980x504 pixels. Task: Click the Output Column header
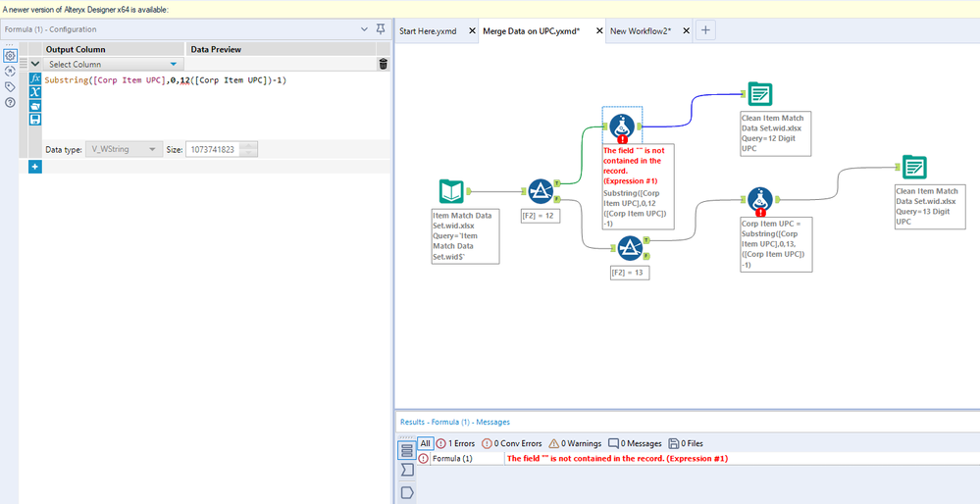pos(114,49)
